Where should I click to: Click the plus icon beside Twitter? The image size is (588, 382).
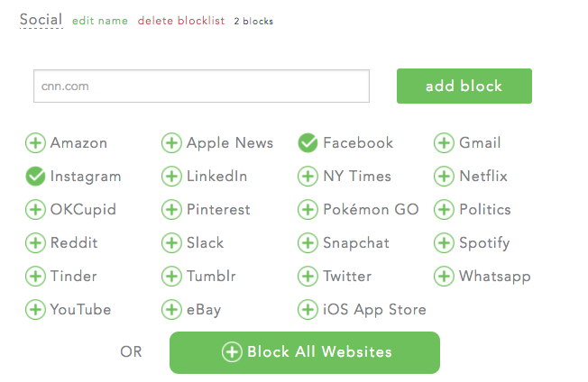[x=308, y=277]
